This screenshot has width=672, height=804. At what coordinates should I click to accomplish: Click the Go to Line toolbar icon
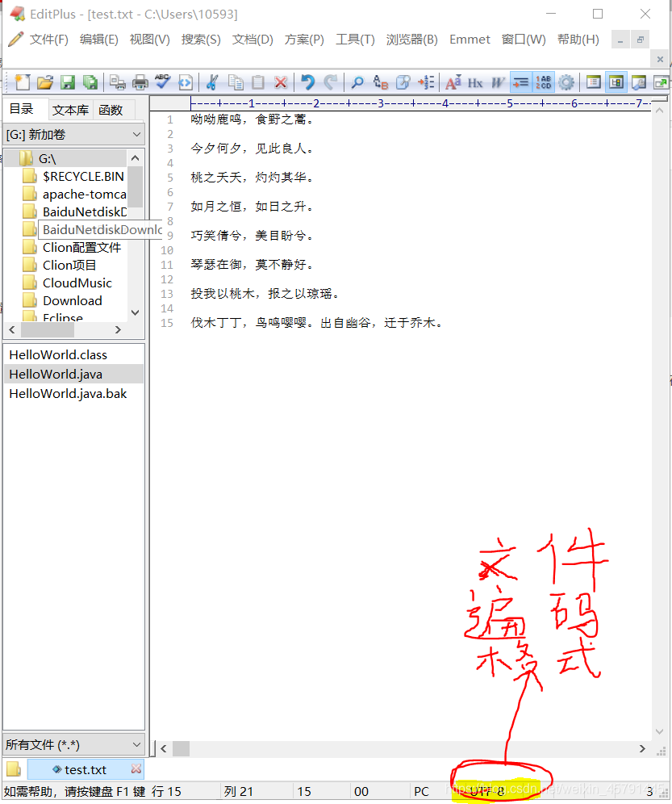tap(425, 82)
